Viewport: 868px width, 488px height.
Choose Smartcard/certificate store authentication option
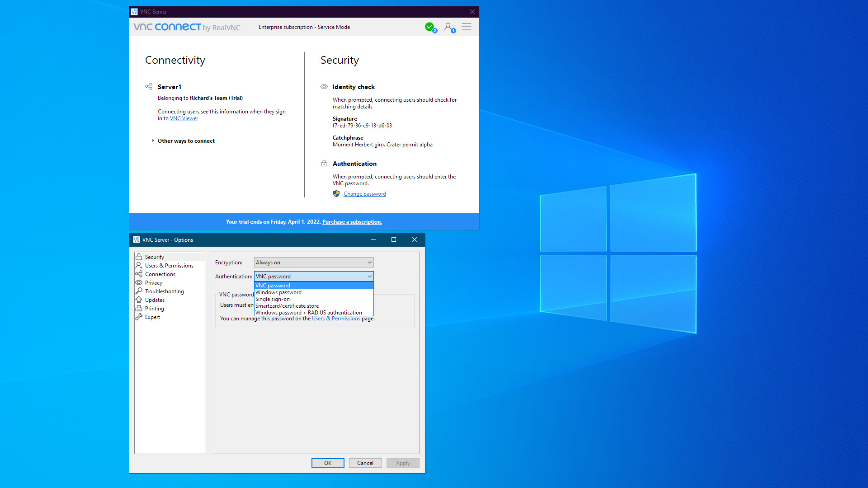pyautogui.click(x=314, y=306)
